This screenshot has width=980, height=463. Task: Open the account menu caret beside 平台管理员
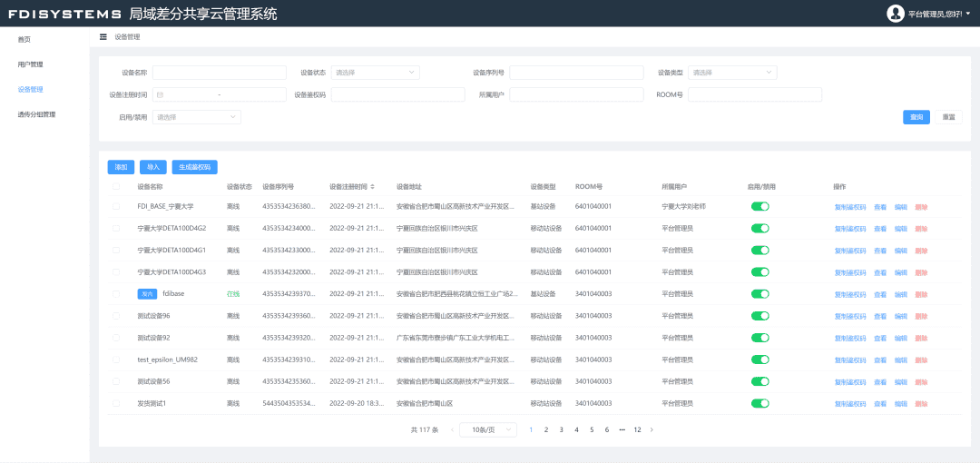point(967,14)
